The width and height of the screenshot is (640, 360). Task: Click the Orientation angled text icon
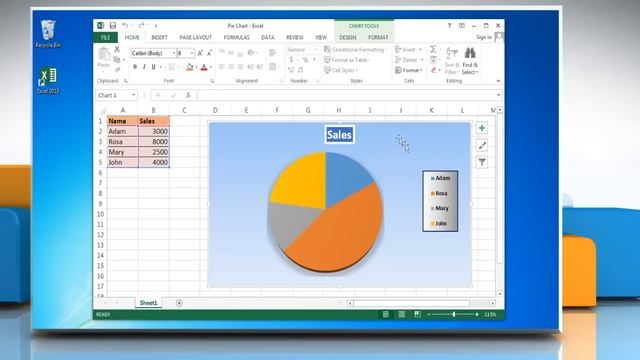tap(251, 53)
